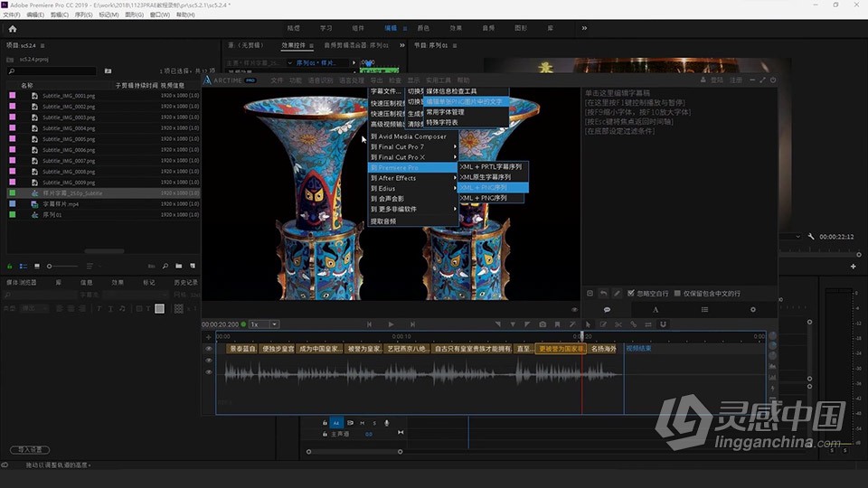Expand the 到 Final Cut Pro 7 submenu
The width and height of the screenshot is (868, 488).
point(413,146)
